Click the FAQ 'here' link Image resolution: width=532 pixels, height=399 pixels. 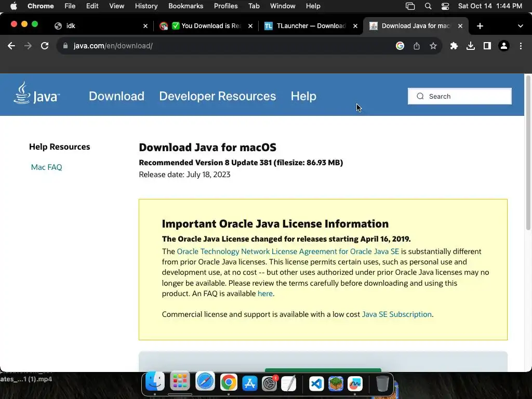click(x=265, y=294)
